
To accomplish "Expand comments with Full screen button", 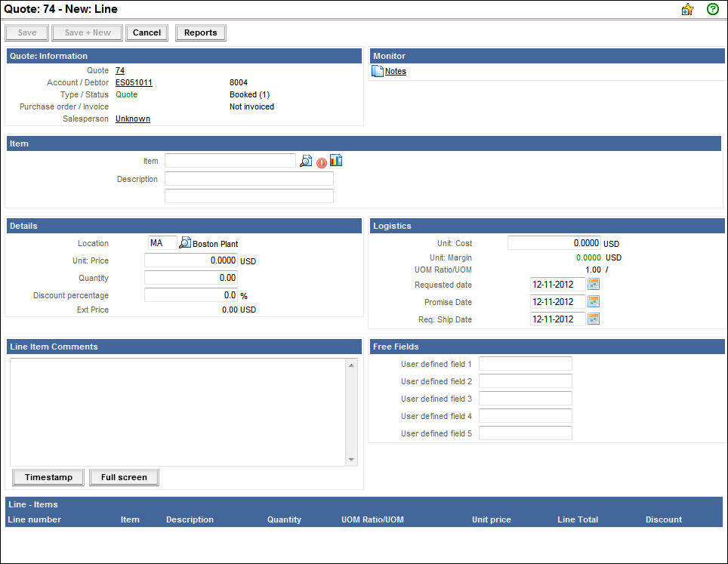I will coord(124,477).
